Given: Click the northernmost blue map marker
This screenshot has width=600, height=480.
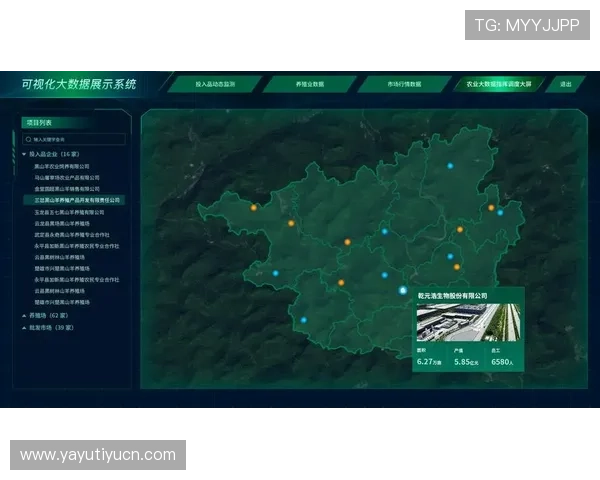Looking at the screenshot, I should tap(450, 166).
